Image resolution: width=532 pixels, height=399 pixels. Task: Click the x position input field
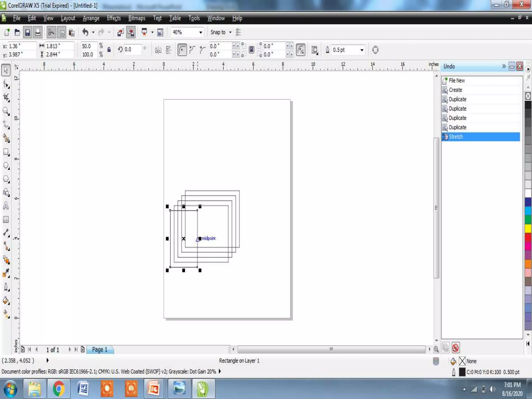22,46
